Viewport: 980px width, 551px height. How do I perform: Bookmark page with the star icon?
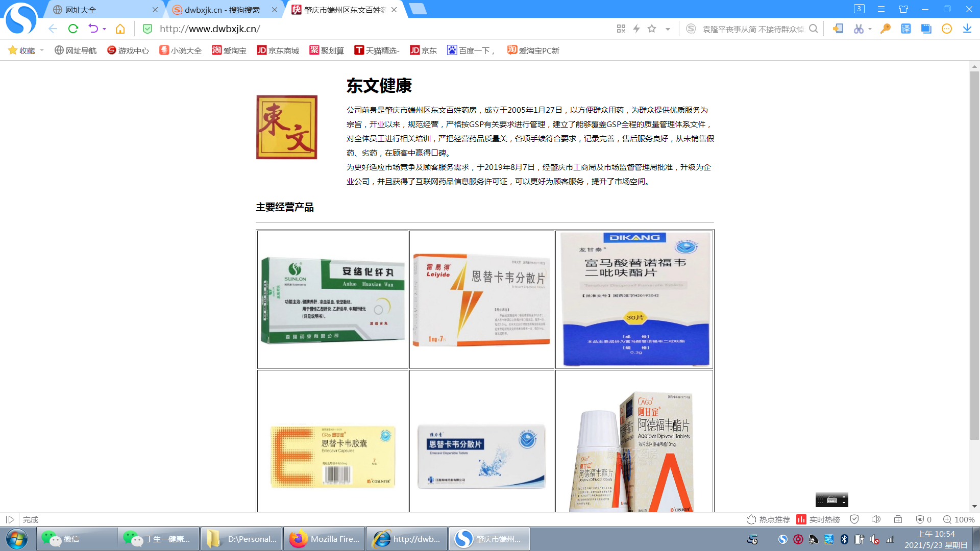(652, 29)
